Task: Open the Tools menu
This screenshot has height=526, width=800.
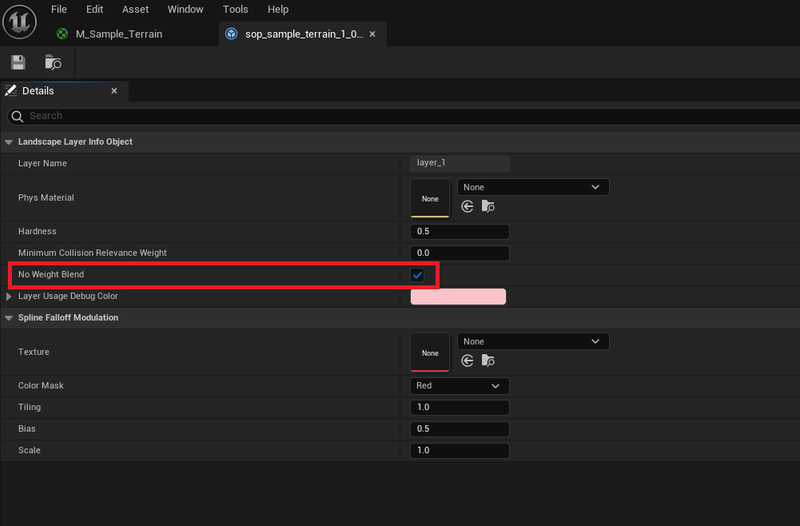Action: pos(235,9)
